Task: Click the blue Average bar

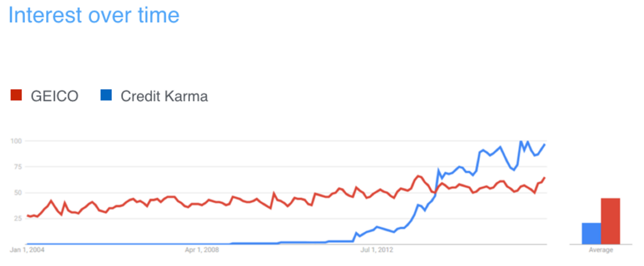Action: [591, 233]
